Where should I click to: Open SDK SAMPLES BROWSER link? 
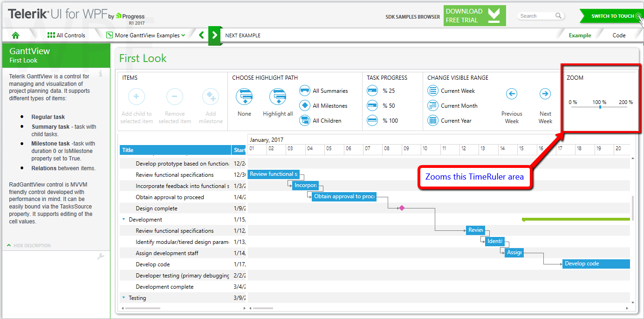412,17
